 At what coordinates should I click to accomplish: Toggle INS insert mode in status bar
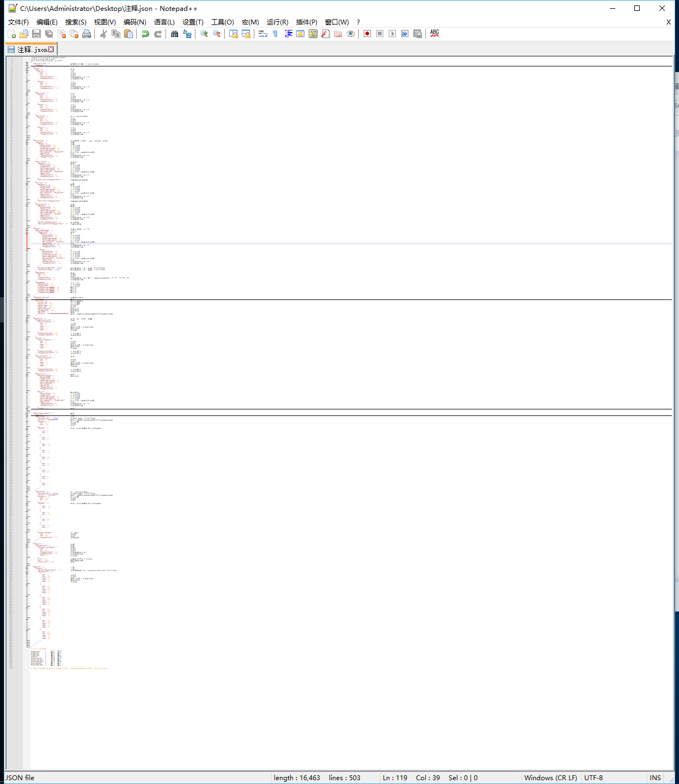pyautogui.click(x=655, y=777)
